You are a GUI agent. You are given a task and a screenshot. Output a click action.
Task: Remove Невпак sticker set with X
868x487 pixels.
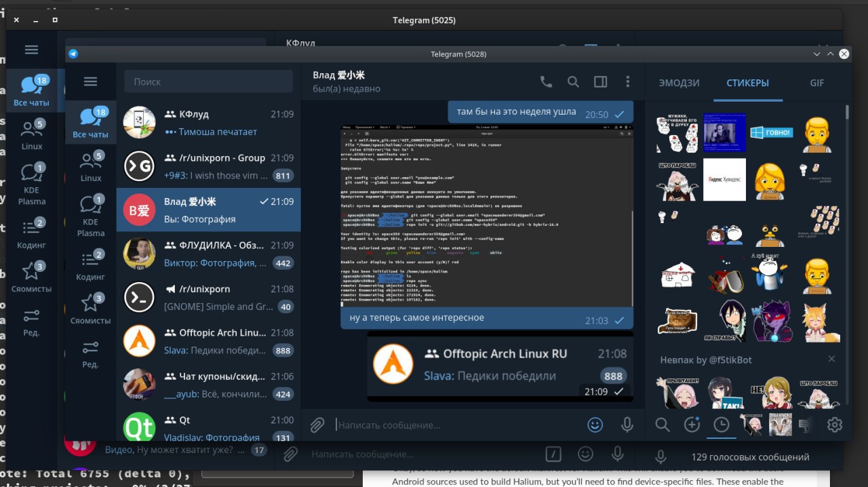coord(832,359)
